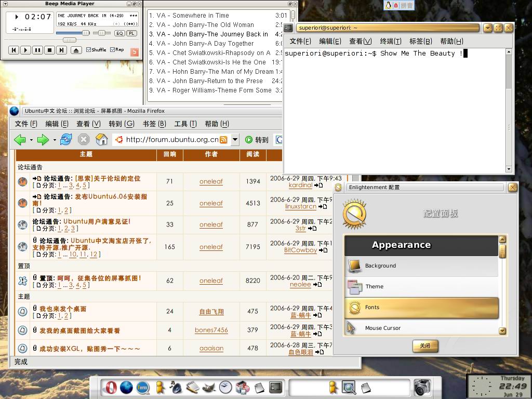Image resolution: width=532 pixels, height=399 pixels.
Task: Open the blue globe browser in dock
Action: click(x=126, y=387)
